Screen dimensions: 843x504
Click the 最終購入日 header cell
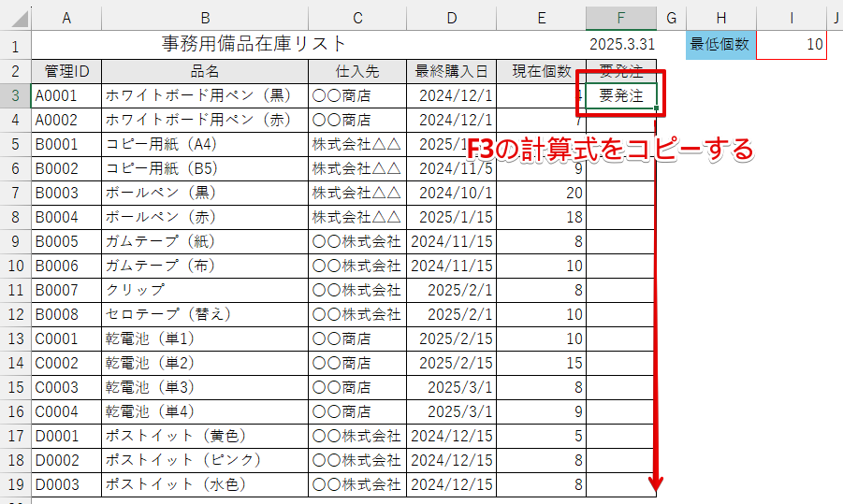(452, 71)
